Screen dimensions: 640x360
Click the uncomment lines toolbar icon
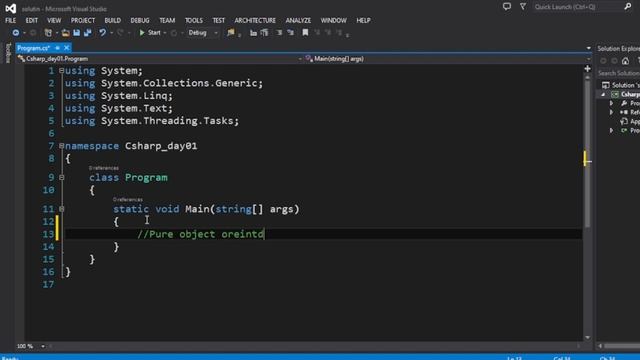coord(291,33)
